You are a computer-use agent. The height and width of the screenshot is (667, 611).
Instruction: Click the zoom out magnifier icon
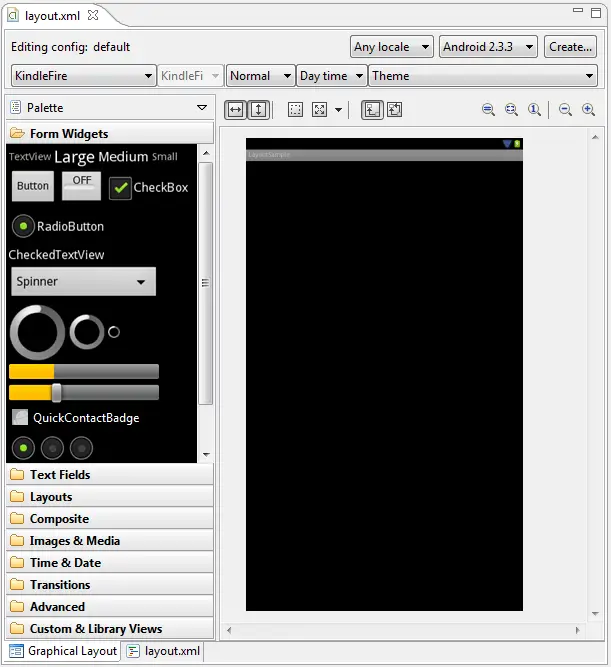click(x=565, y=110)
